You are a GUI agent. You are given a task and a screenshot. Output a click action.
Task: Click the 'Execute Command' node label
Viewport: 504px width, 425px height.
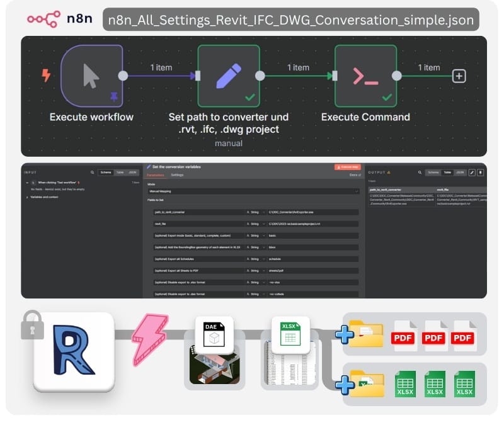365,117
